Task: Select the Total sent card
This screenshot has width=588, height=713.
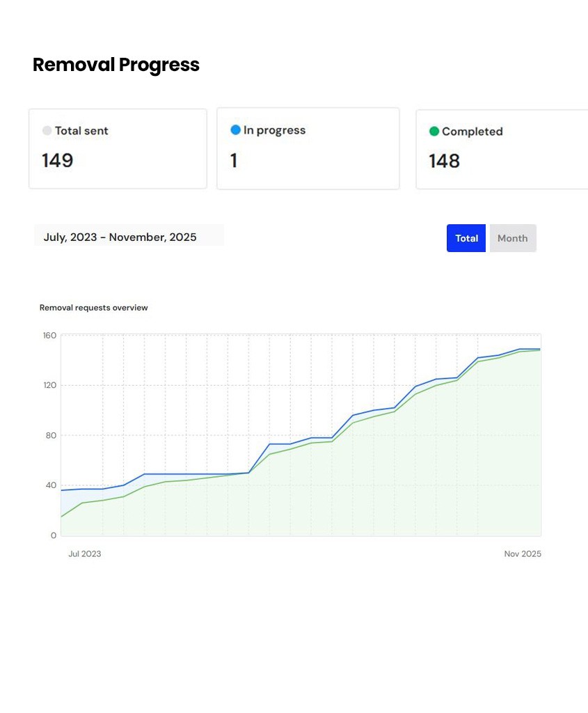Action: click(118, 148)
